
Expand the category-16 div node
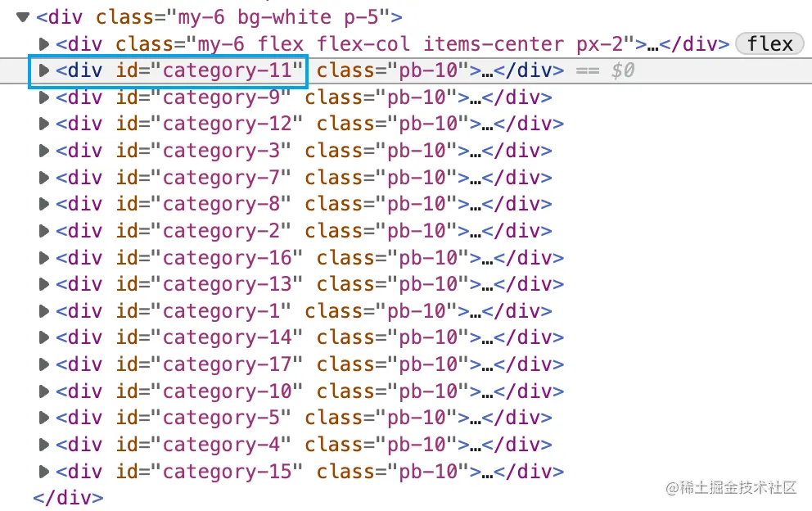[x=44, y=258]
